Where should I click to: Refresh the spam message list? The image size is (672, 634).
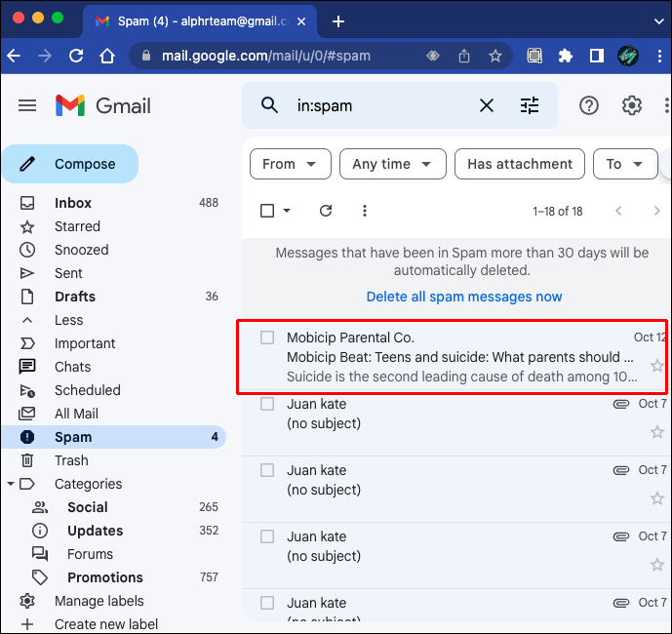[326, 211]
